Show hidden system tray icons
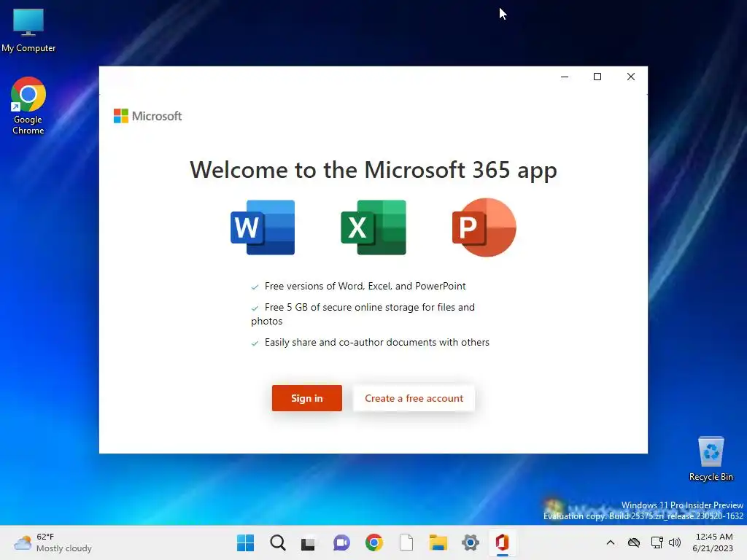Screen dimensions: 747x560 click(x=611, y=542)
